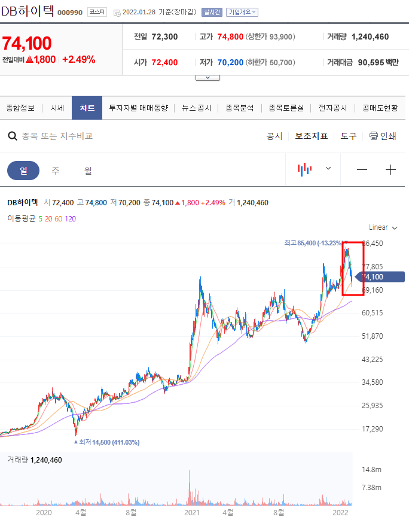Viewport: 409px width, 532px height.
Task: Open the candlestick chart type icon
Action: [x=304, y=169]
